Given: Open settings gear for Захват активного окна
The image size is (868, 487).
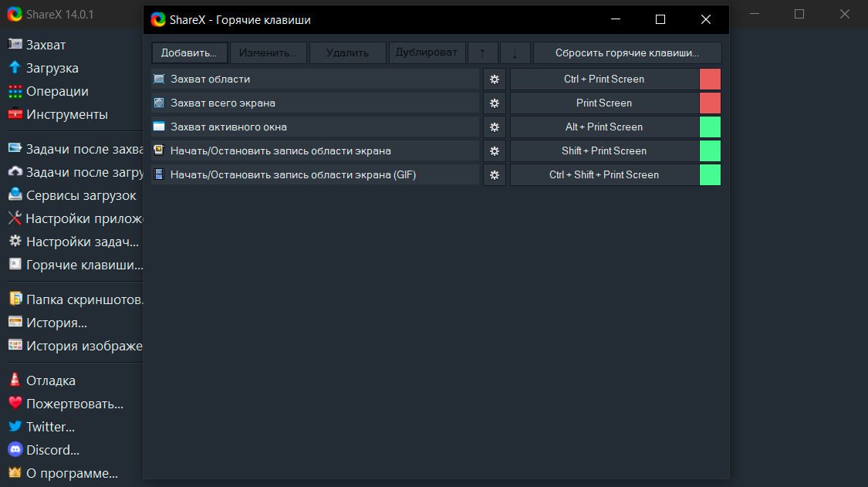Looking at the screenshot, I should [x=495, y=127].
